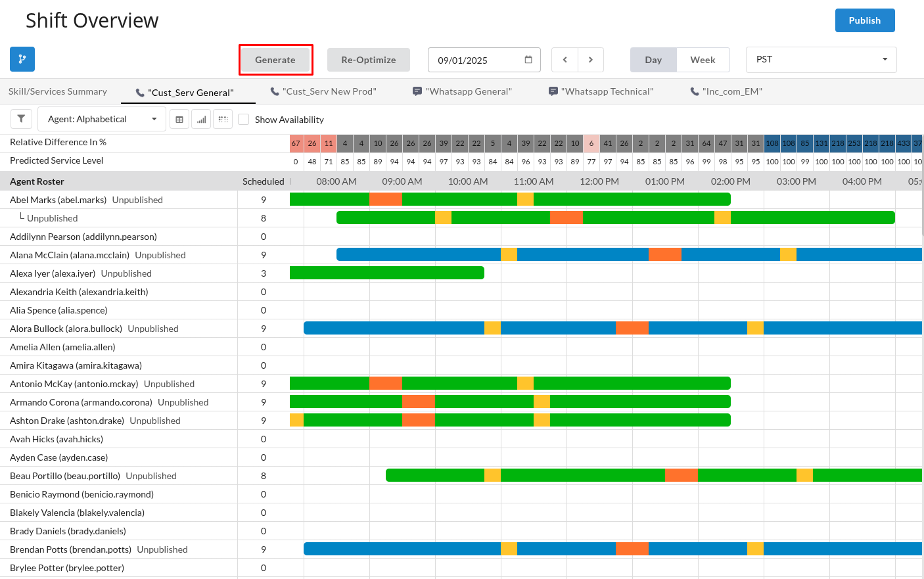Switch schedule view to Week
The image size is (924, 579).
point(703,60)
